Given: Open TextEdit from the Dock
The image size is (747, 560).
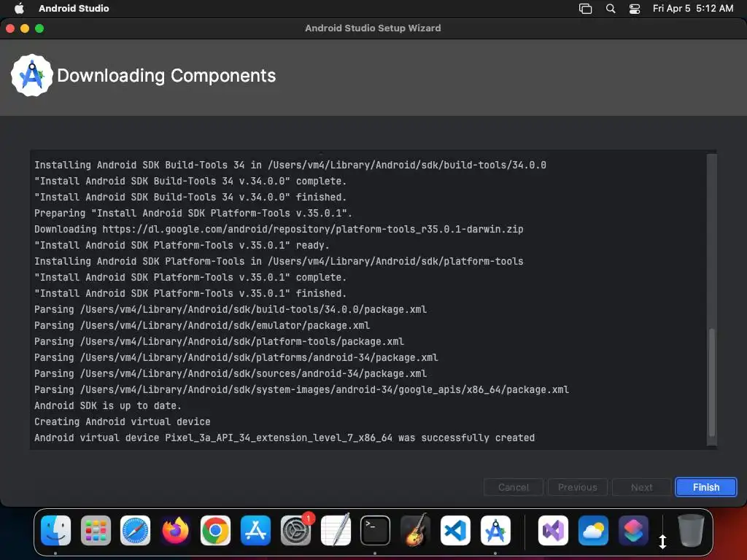Looking at the screenshot, I should (x=336, y=530).
